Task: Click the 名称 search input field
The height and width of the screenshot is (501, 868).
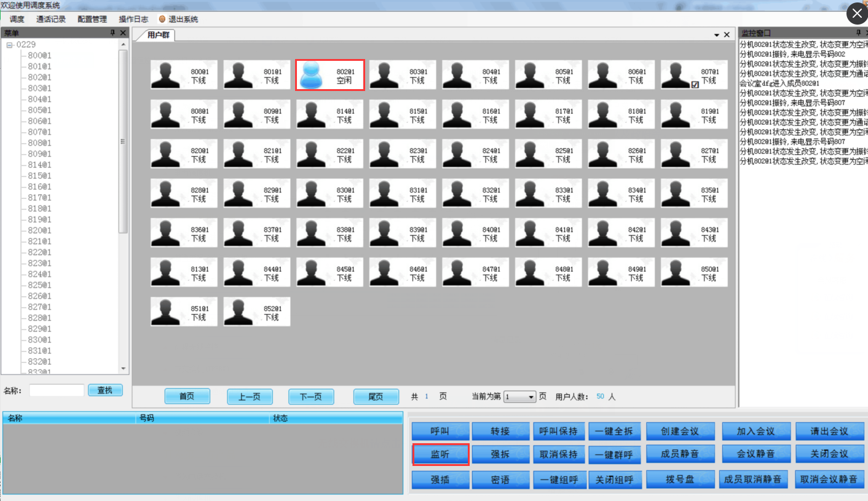Action: 57,390
